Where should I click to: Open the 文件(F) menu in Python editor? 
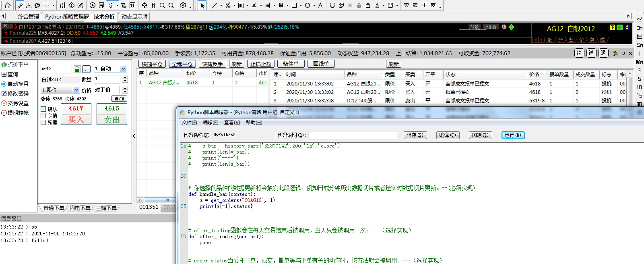point(190,123)
